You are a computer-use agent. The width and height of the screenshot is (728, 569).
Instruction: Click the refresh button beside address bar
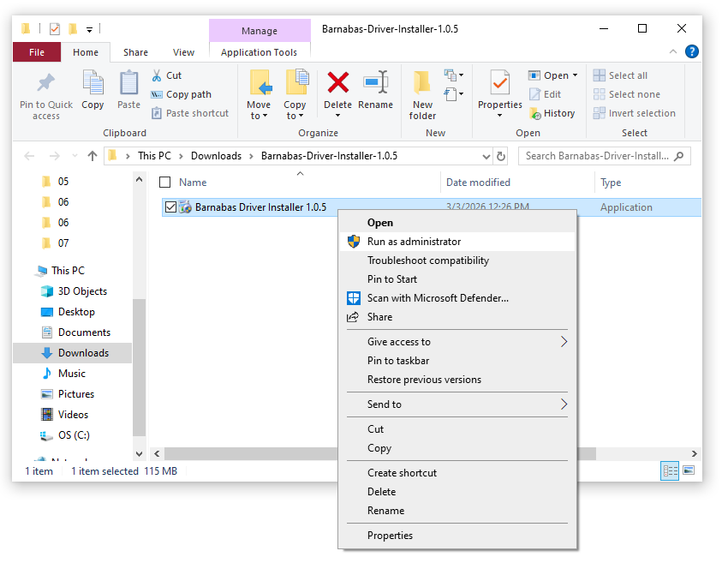point(501,156)
